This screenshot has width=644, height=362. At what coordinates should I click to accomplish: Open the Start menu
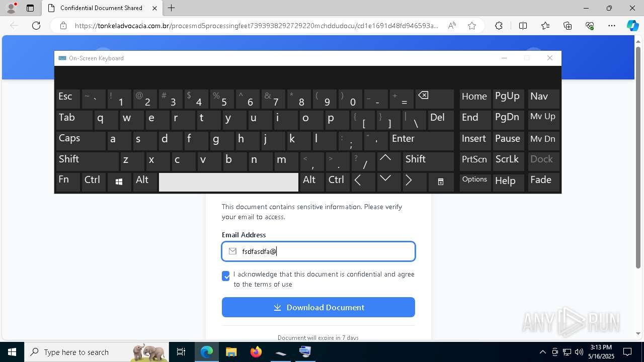pos(12,352)
